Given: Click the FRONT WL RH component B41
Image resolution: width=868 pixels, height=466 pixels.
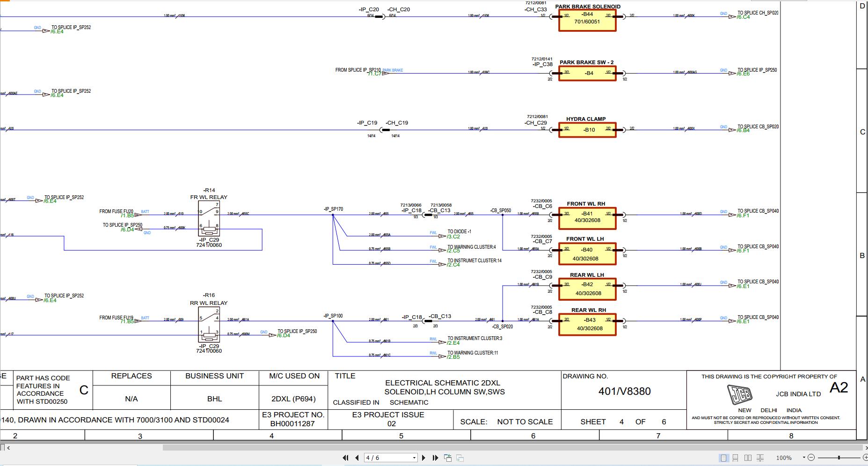Looking at the screenshot, I should coord(587,216).
